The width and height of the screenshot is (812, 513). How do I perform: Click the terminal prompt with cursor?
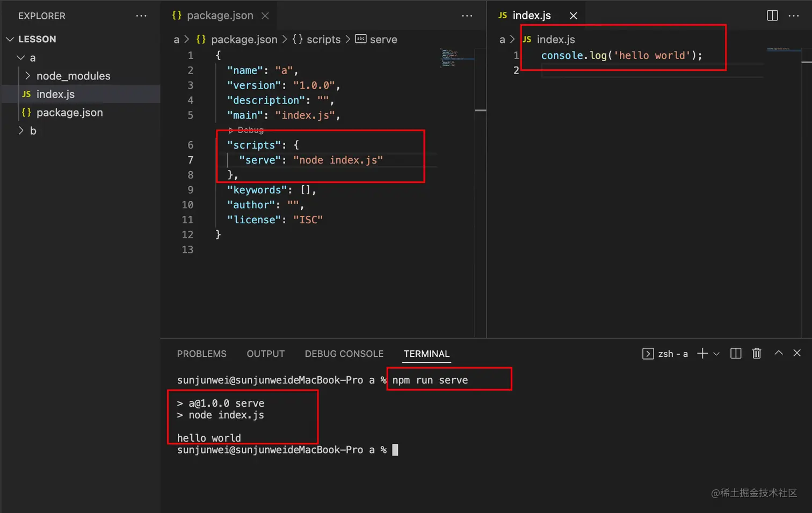(287, 450)
